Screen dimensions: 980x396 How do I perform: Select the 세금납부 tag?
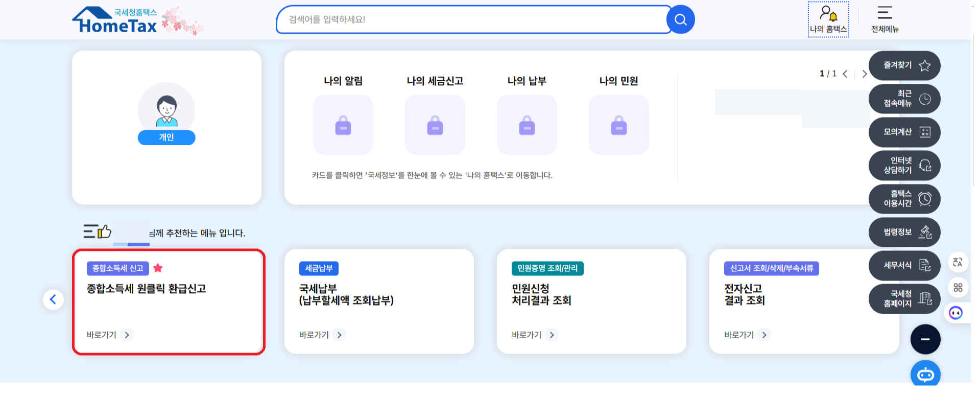tap(319, 268)
